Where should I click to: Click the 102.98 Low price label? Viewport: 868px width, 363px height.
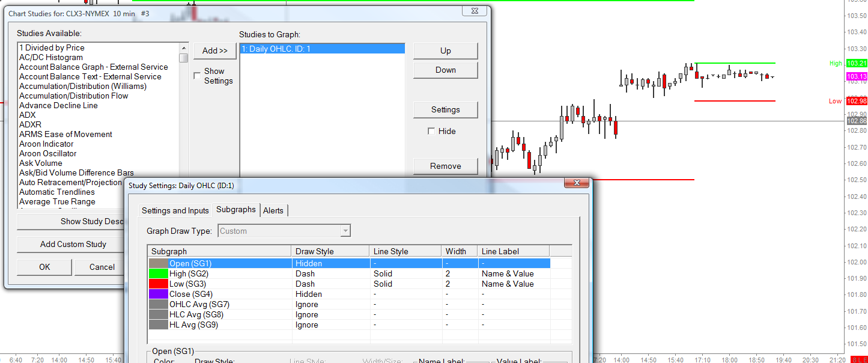click(857, 100)
